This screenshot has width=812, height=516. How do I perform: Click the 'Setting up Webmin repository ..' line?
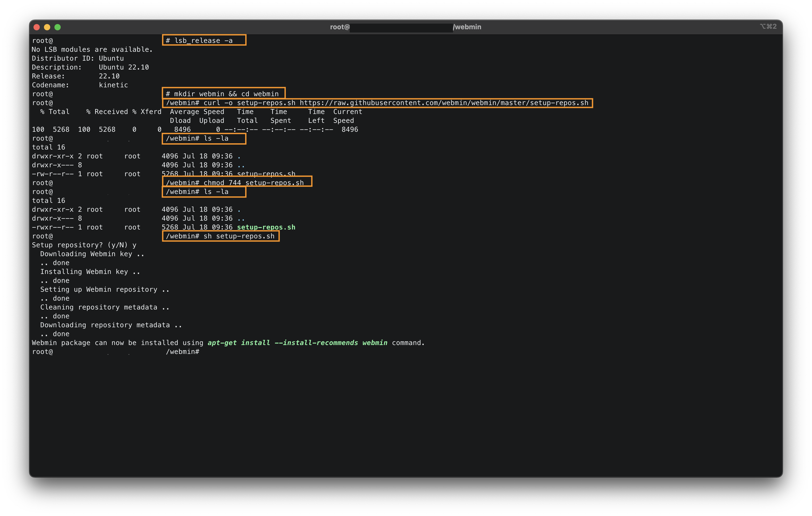tap(105, 290)
